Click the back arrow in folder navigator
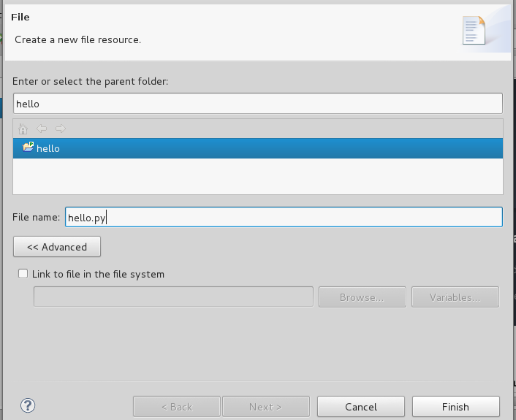Viewport: 516px width, 420px height. point(42,129)
